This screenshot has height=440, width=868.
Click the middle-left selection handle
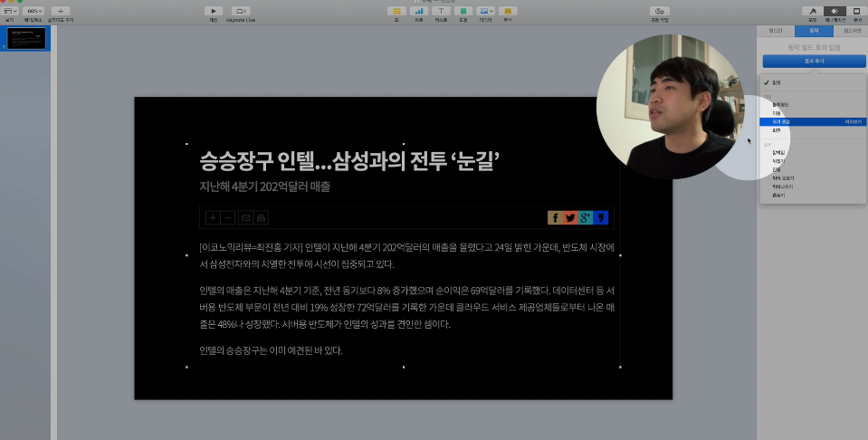(186, 255)
